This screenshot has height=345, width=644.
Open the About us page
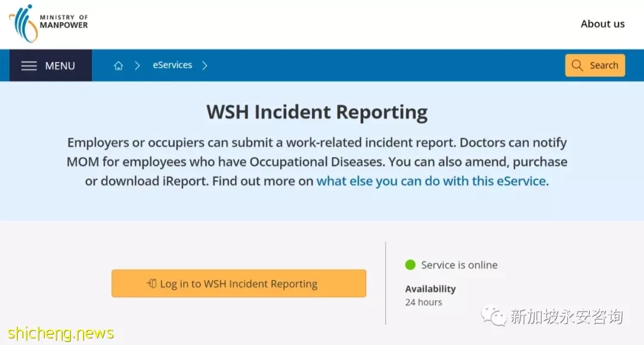[602, 24]
